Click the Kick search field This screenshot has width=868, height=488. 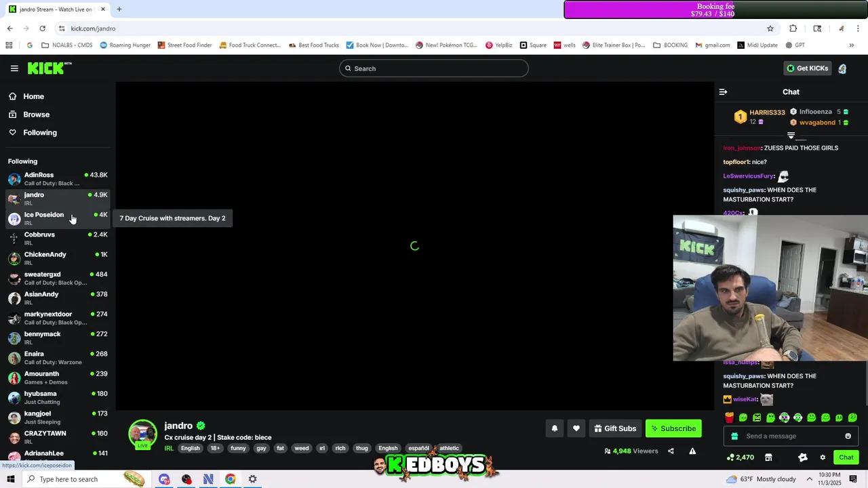[x=434, y=68]
